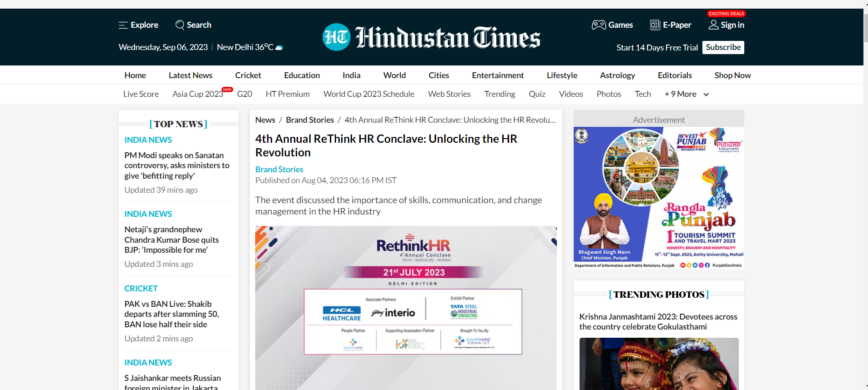Click 'Published on Aug 04, 2023' line
Viewport: 868px width, 390px height.
326,180
